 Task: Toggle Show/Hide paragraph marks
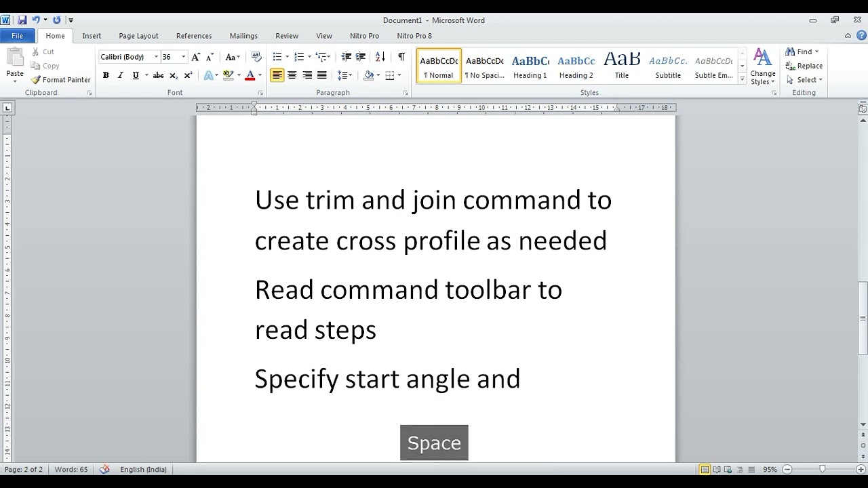(401, 57)
